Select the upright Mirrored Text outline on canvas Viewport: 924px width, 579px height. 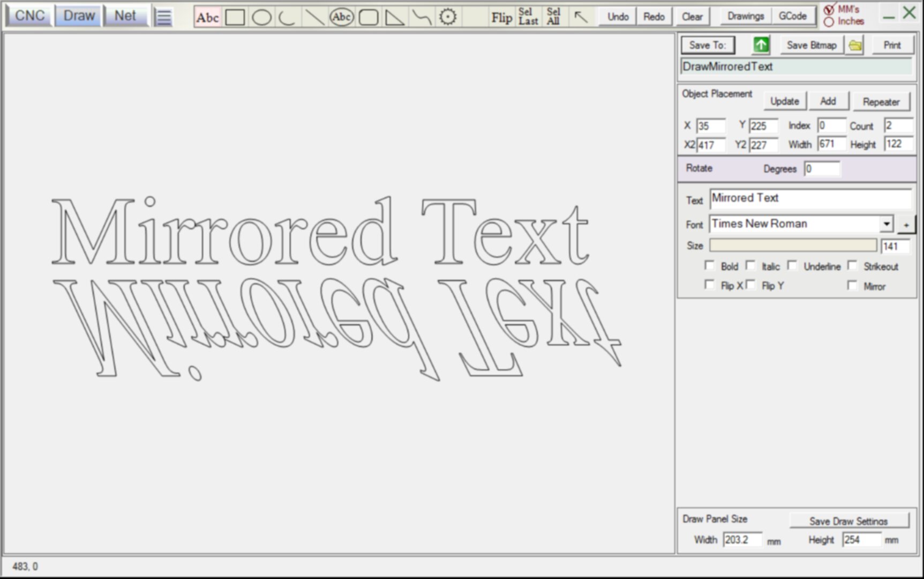click(x=320, y=231)
